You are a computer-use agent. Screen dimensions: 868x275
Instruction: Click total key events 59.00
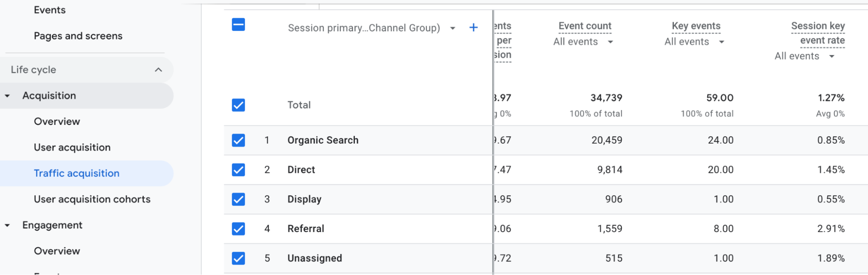(720, 98)
